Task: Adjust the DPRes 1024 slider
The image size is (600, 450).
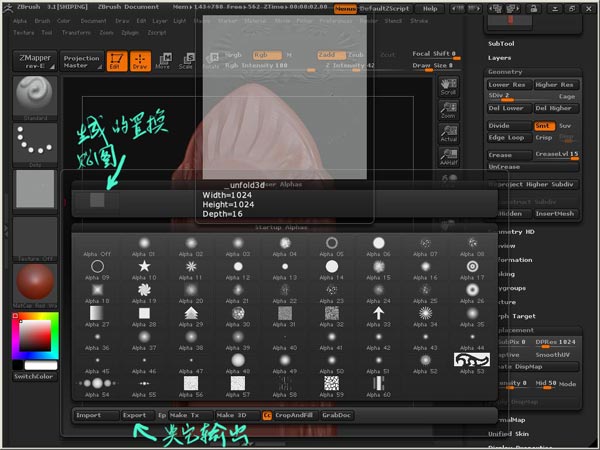Action: [x=556, y=342]
